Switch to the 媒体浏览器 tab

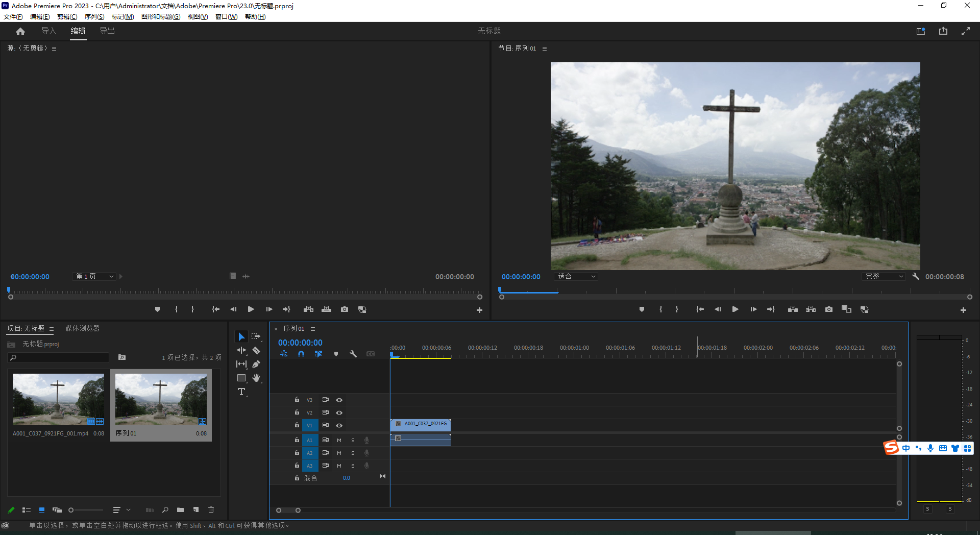click(x=82, y=328)
